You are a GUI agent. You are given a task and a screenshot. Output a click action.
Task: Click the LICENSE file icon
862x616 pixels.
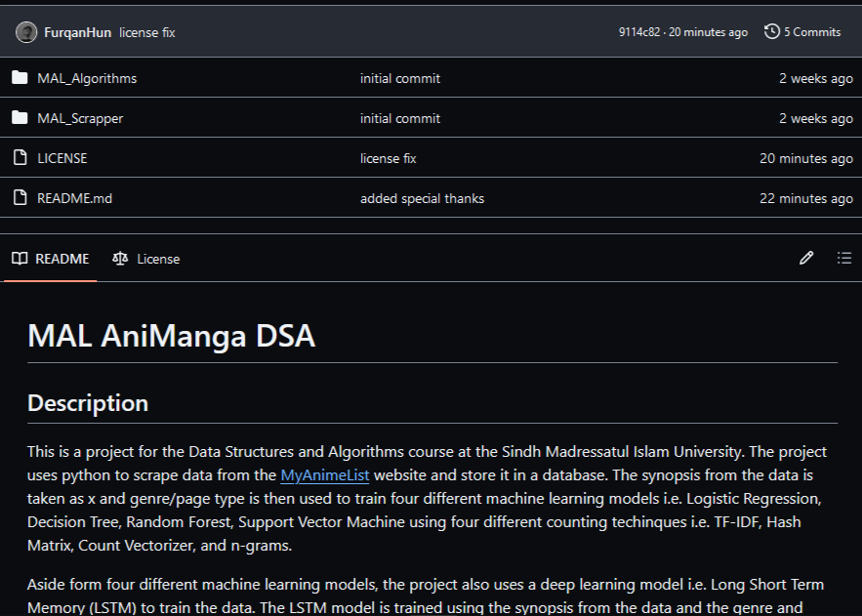coord(20,158)
